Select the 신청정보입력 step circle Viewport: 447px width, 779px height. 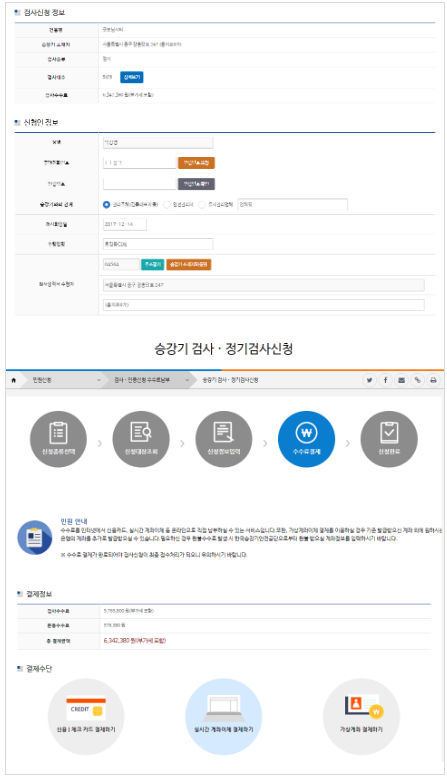224,439
